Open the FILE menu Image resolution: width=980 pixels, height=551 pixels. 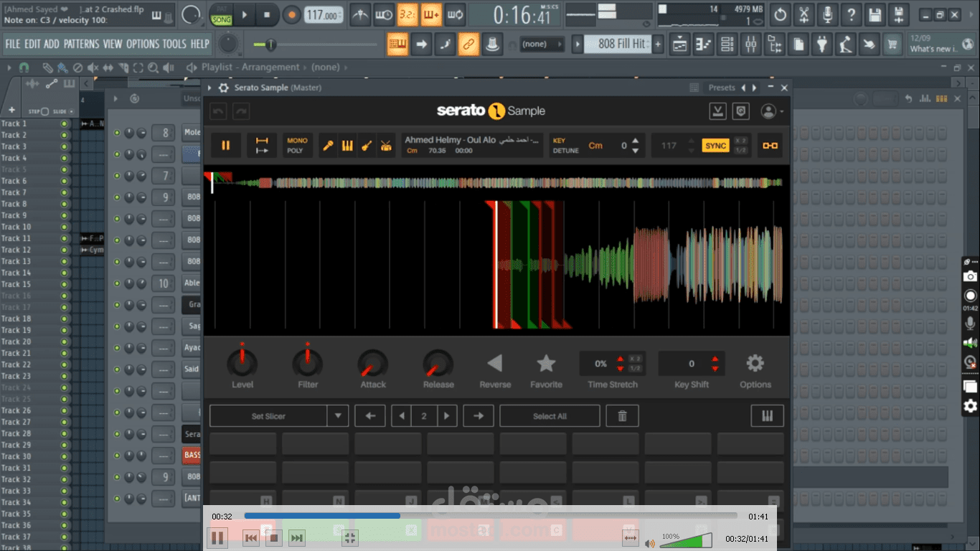coord(13,44)
